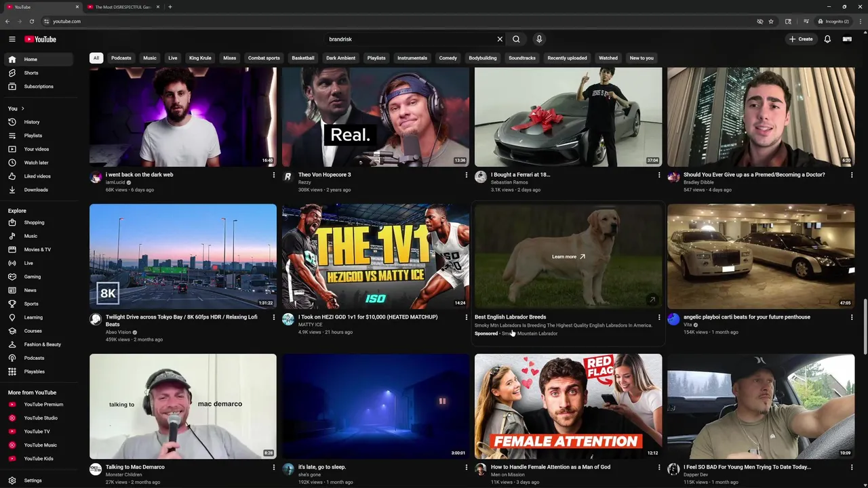
Task: Open iamLucid channel name
Action: (115, 182)
